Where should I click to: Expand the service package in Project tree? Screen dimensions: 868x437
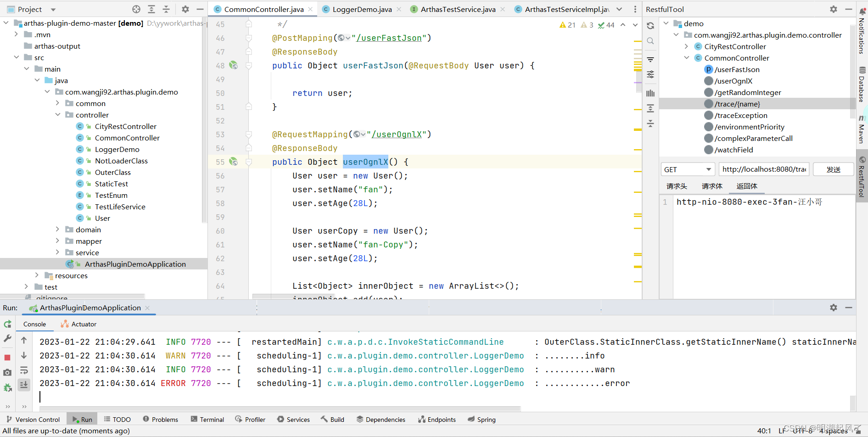57,252
